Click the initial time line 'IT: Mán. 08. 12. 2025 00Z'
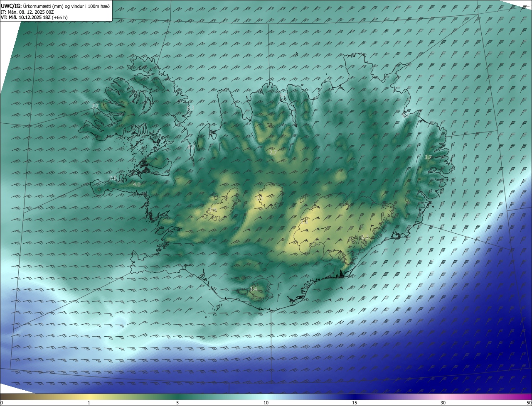The height and width of the screenshot is (406, 532). (28, 12)
